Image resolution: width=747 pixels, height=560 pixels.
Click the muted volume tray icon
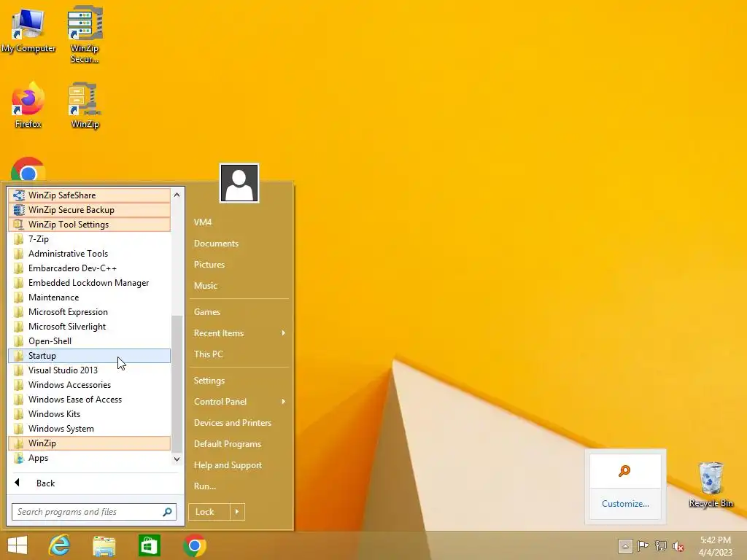coord(678,546)
